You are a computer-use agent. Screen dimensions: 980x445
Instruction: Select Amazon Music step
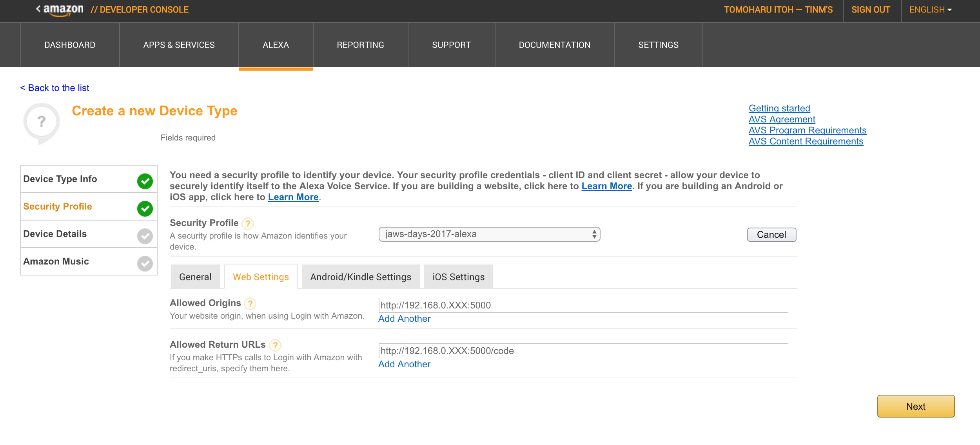point(89,261)
